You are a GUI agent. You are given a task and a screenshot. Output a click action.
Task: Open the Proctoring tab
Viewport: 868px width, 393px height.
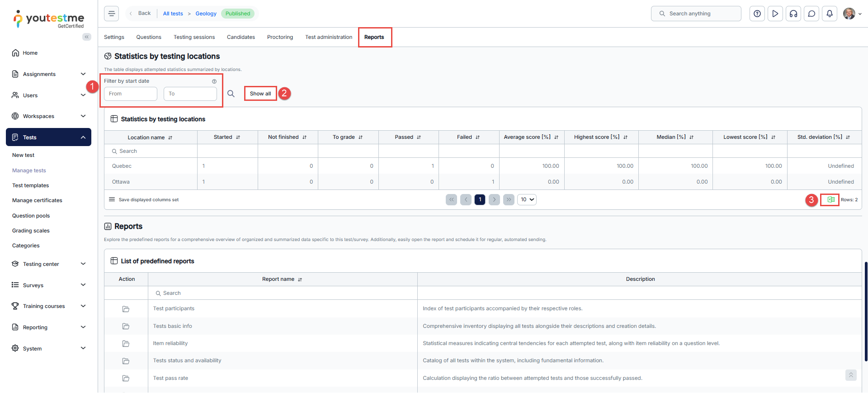point(280,37)
